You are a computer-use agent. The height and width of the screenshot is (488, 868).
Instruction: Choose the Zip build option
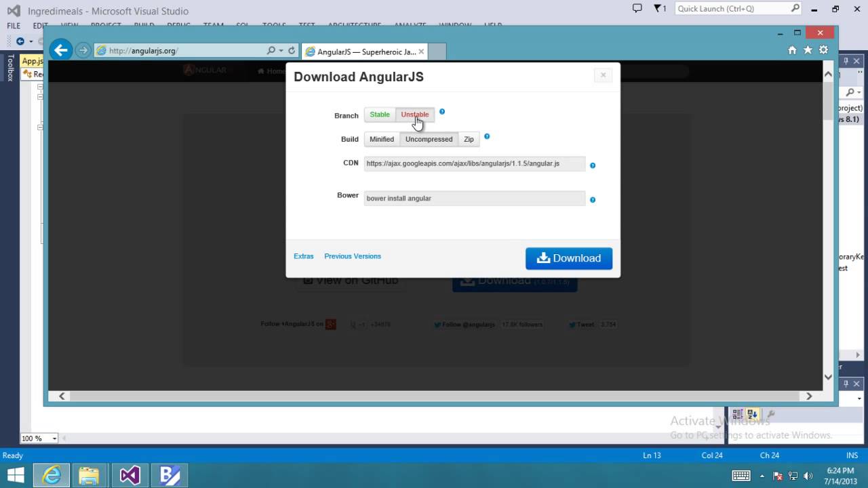(469, 139)
